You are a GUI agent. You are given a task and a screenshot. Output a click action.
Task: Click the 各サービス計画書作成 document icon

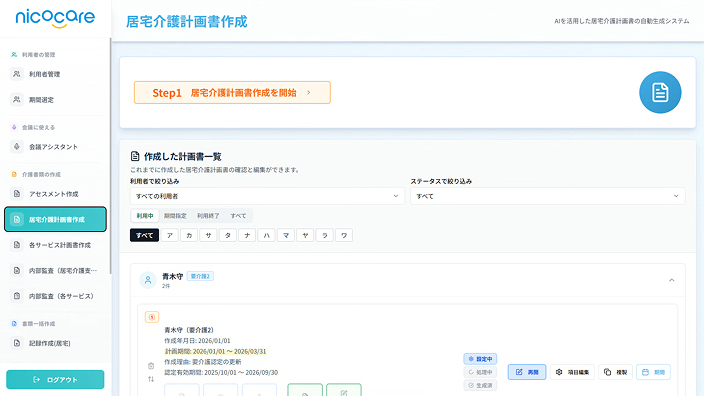tap(17, 245)
